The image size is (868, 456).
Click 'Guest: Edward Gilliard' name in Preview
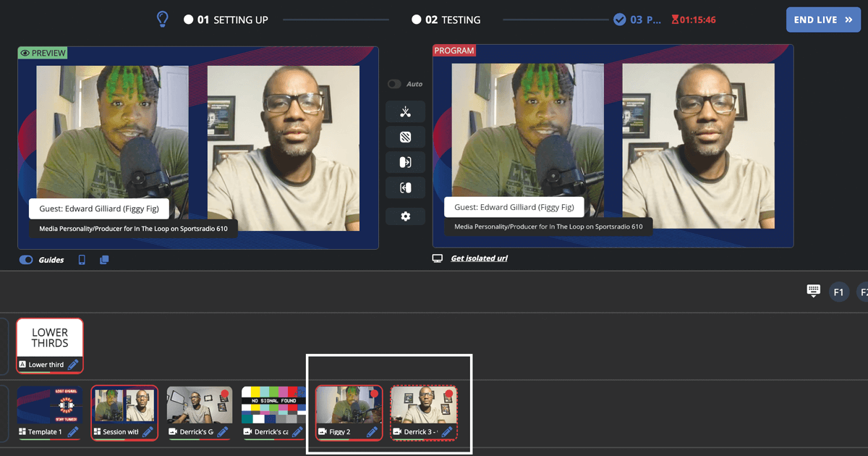tap(98, 208)
